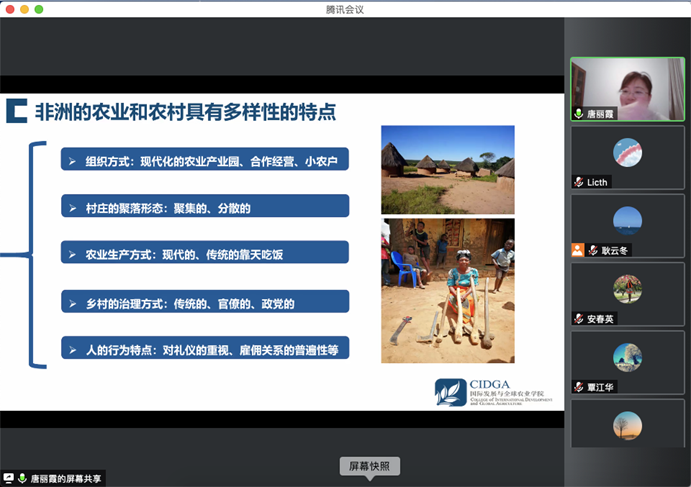Click 唐丽霞's green microphone icon
Image resolution: width=691 pixels, height=487 pixels.
(x=578, y=113)
